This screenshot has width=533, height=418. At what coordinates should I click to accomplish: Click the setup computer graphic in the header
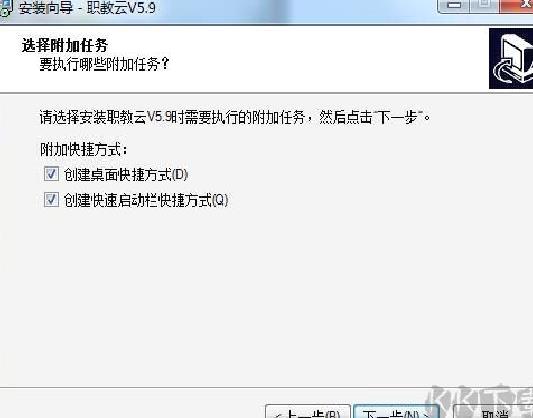[x=511, y=59]
